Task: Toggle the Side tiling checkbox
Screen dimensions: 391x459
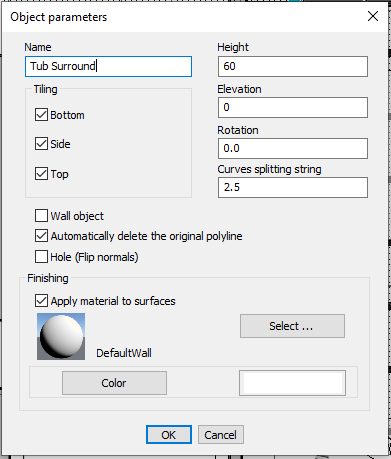Action: coord(41,144)
